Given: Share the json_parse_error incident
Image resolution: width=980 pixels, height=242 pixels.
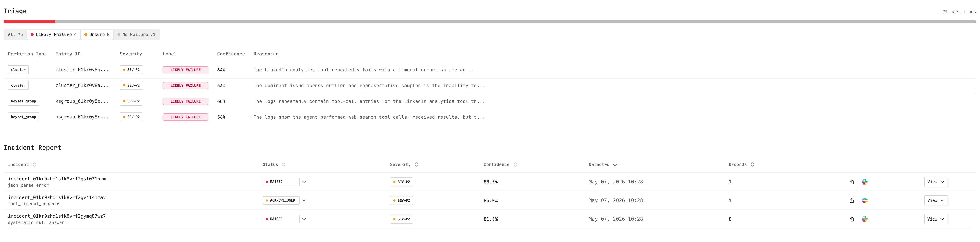Looking at the screenshot, I should tap(852, 182).
